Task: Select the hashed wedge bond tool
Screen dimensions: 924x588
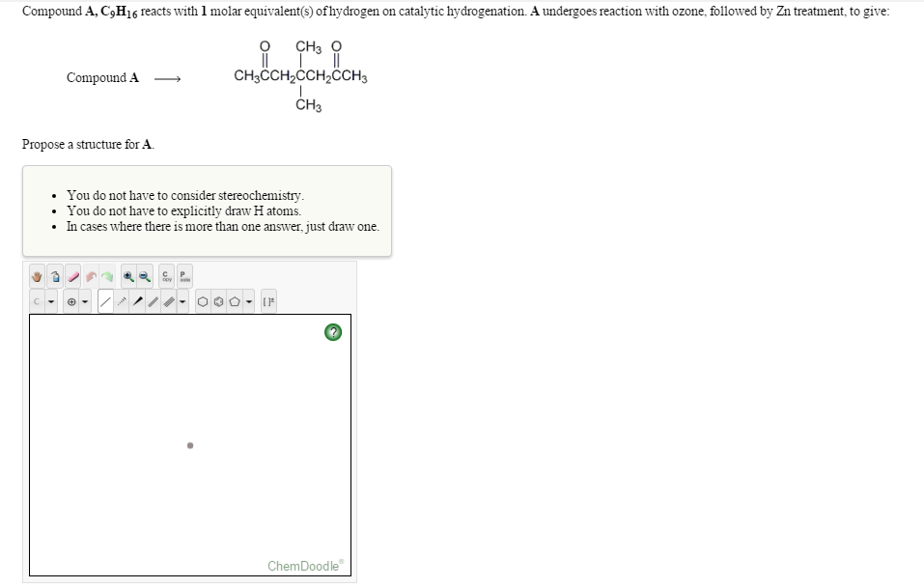Action: [123, 300]
